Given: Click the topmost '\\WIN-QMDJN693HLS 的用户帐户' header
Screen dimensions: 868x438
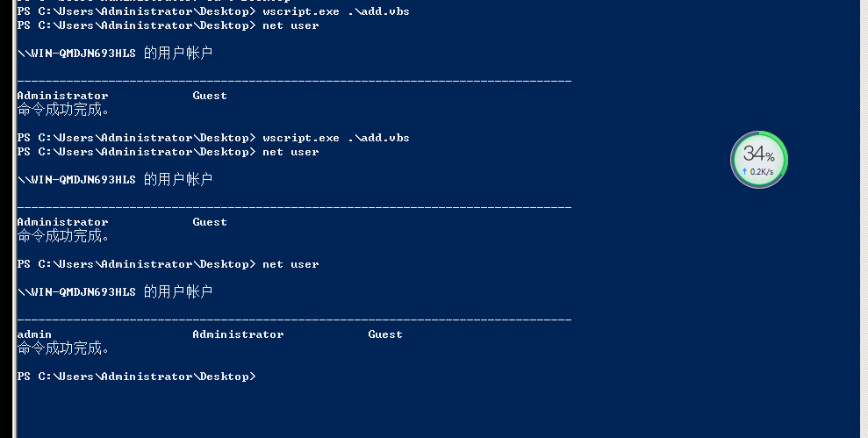Looking at the screenshot, I should [x=114, y=54].
